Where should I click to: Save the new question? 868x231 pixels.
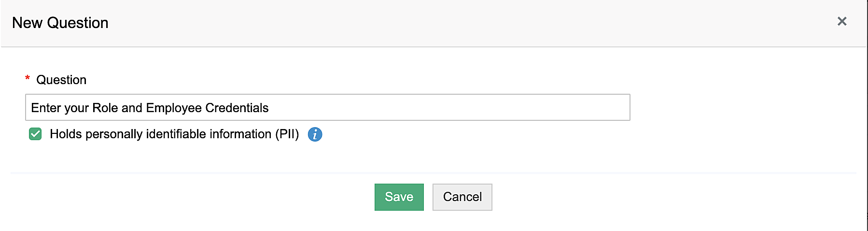click(x=399, y=197)
